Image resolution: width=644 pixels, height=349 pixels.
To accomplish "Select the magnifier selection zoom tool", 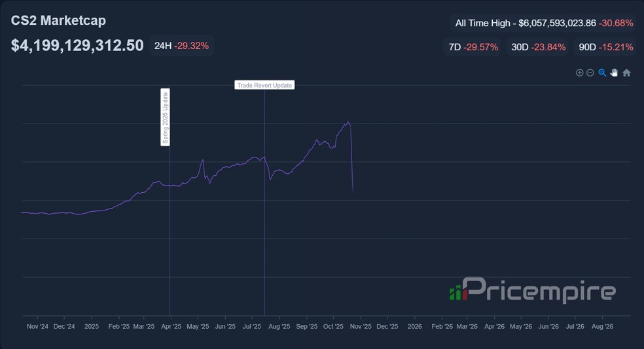I will (x=602, y=73).
